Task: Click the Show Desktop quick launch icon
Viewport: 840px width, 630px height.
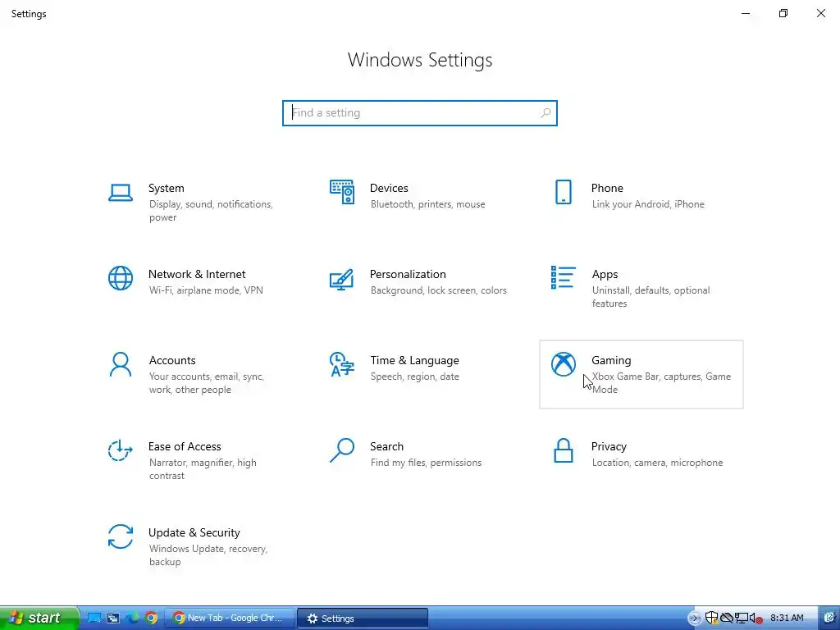Action: click(x=94, y=619)
